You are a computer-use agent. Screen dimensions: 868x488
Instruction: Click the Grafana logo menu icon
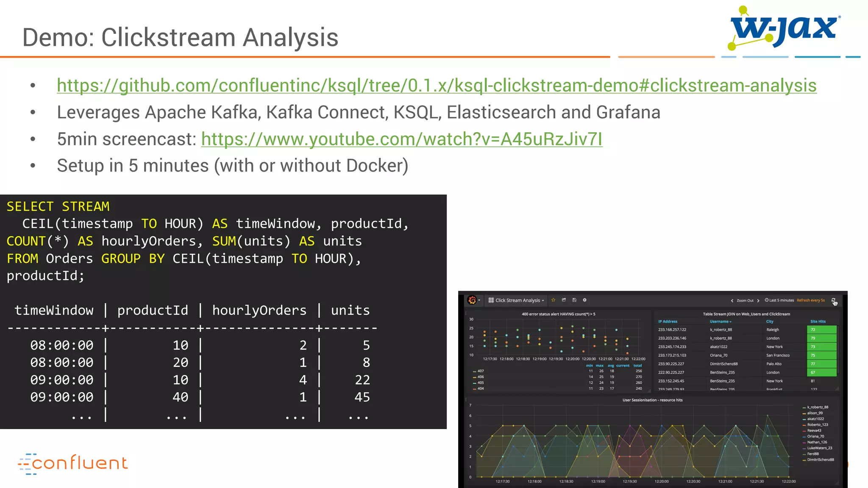click(472, 300)
